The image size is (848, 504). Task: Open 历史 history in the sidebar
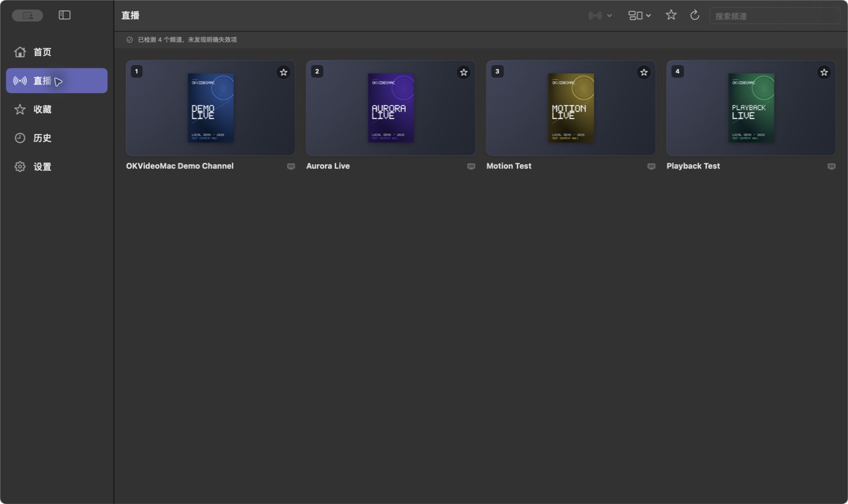pos(56,138)
